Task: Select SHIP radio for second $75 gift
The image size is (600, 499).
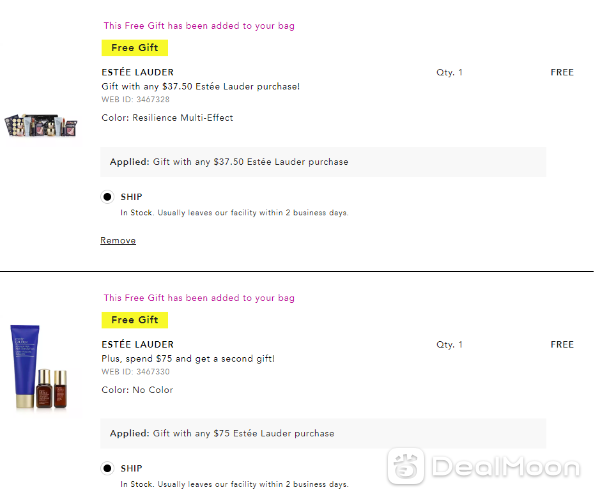Action: (108, 468)
